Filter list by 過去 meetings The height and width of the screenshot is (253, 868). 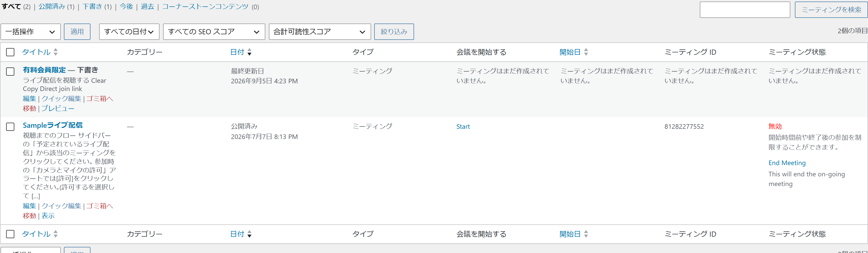(x=147, y=7)
